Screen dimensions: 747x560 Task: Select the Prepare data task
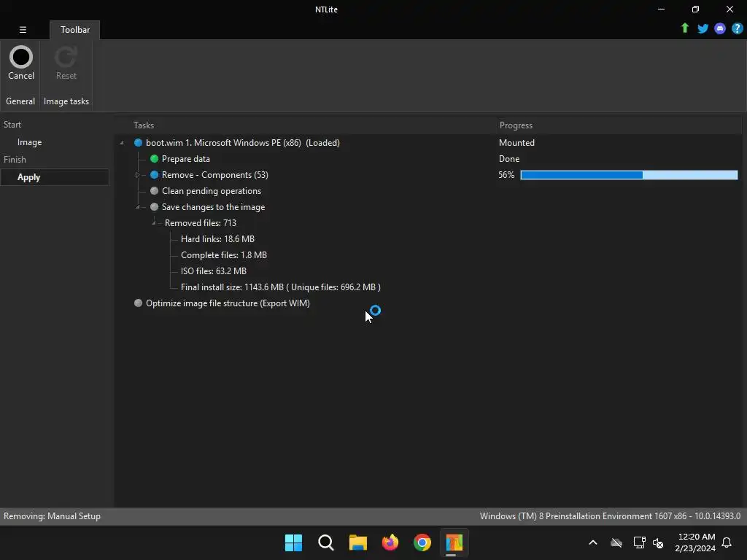(x=186, y=158)
